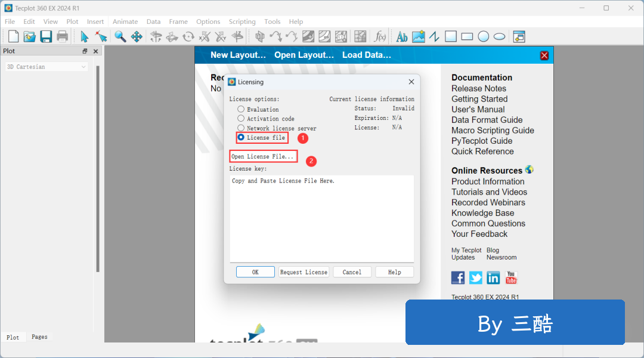Click the Load Data link
Viewport: 644px width, 358px height.
(x=367, y=55)
